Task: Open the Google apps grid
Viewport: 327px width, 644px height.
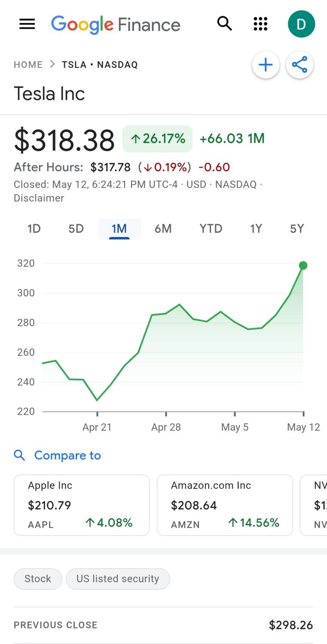Action: (260, 24)
